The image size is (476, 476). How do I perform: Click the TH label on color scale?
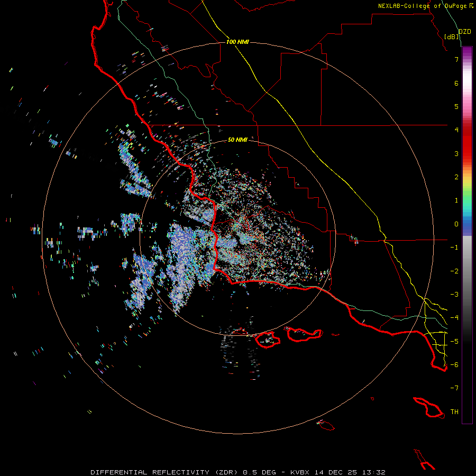tap(454, 412)
